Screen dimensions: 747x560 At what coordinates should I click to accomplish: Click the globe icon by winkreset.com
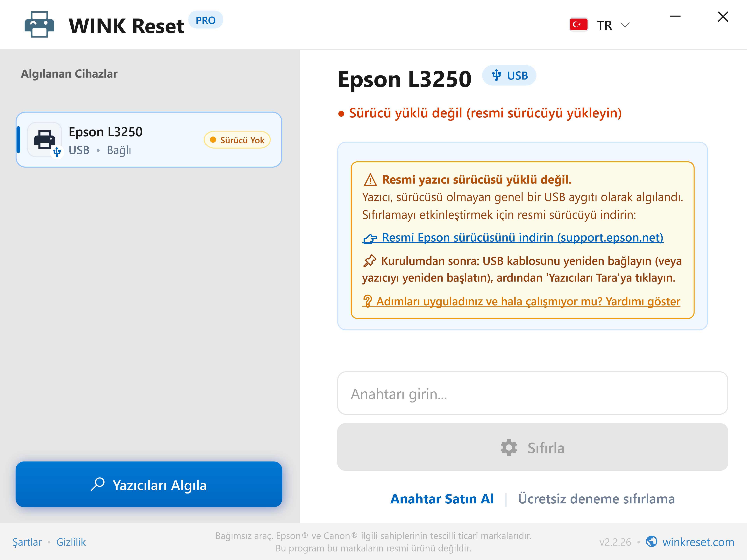(651, 542)
